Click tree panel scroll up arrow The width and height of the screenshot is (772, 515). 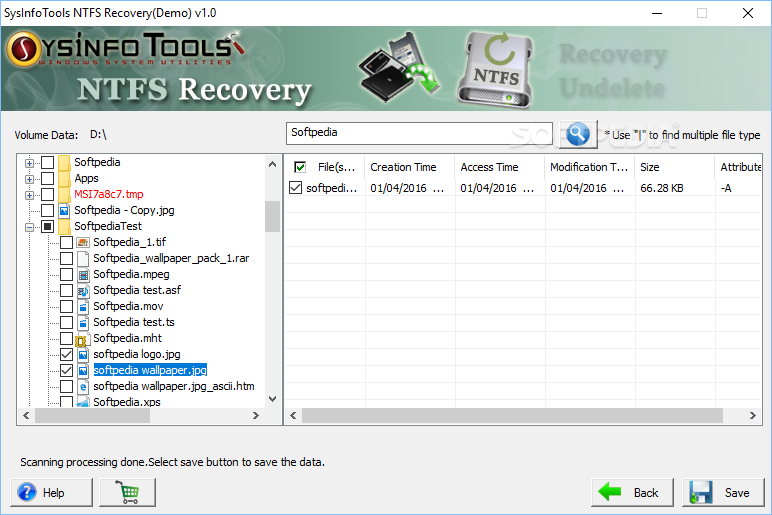point(272,164)
